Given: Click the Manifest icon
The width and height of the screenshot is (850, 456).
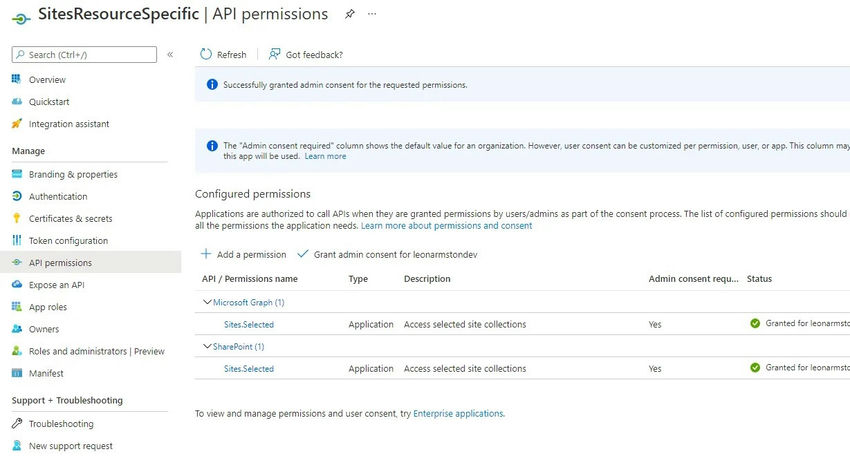Looking at the screenshot, I should point(17,373).
